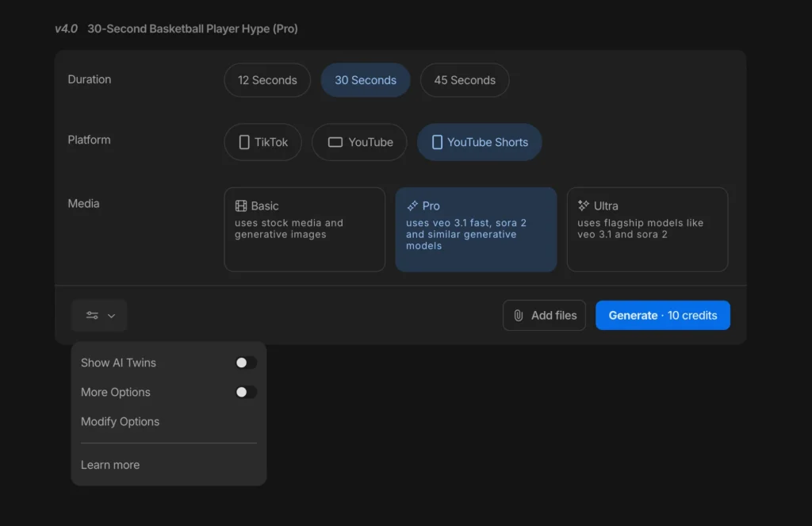Open the Modify Options menu entry
The image size is (812, 526).
pos(120,421)
